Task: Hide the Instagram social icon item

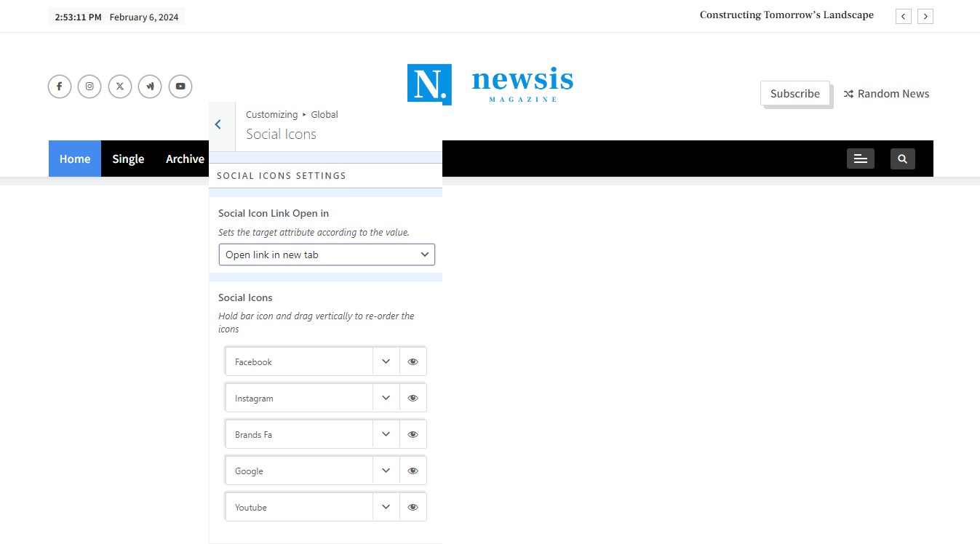Action: [x=413, y=398]
